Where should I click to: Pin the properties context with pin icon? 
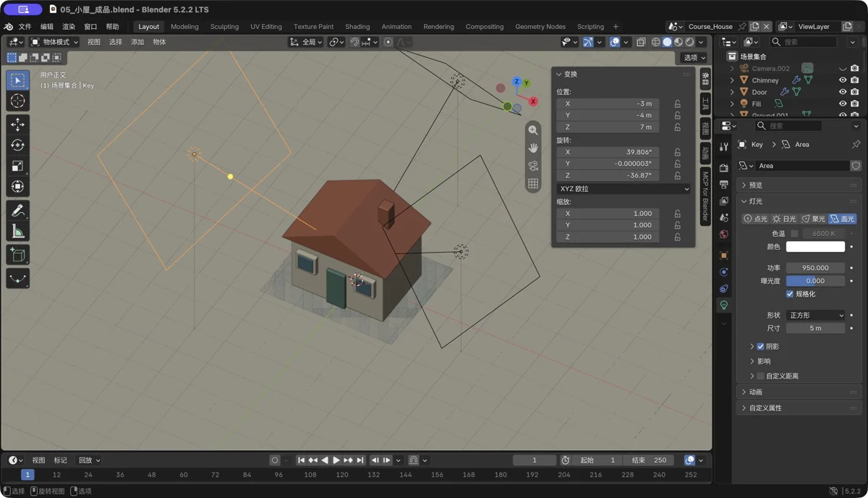click(x=856, y=144)
